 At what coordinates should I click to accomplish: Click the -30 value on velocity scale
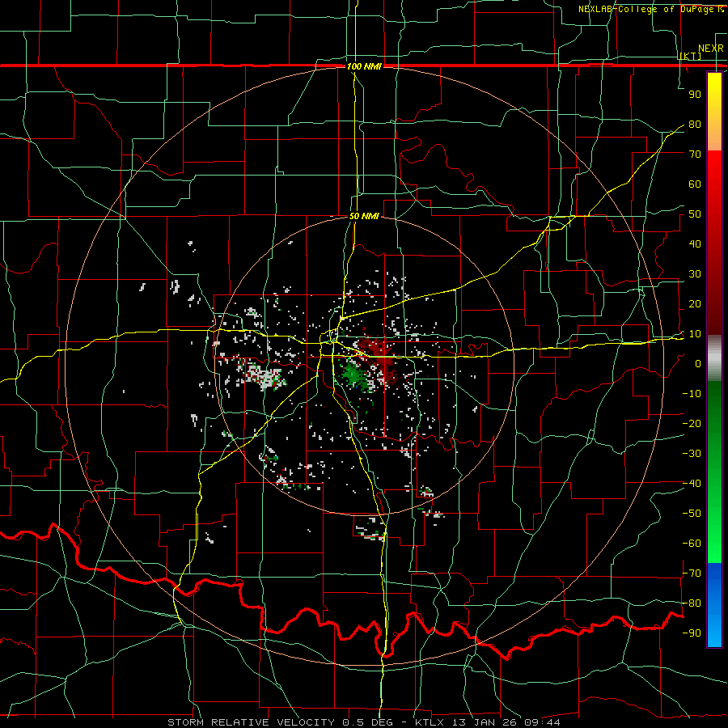(x=692, y=454)
